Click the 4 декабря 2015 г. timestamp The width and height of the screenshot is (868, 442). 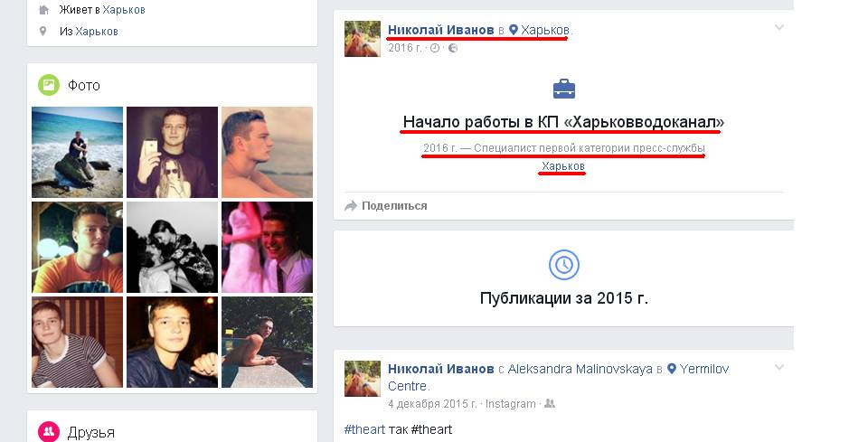pyautogui.click(x=432, y=404)
